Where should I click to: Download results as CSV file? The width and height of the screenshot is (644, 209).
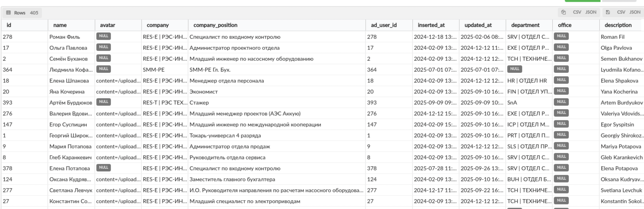(621, 12)
